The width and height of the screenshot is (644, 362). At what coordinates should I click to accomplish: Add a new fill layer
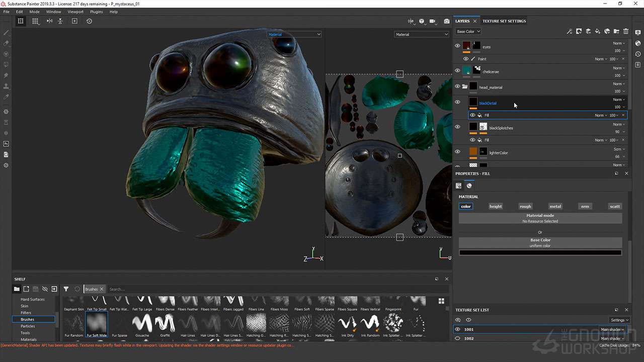(598, 31)
